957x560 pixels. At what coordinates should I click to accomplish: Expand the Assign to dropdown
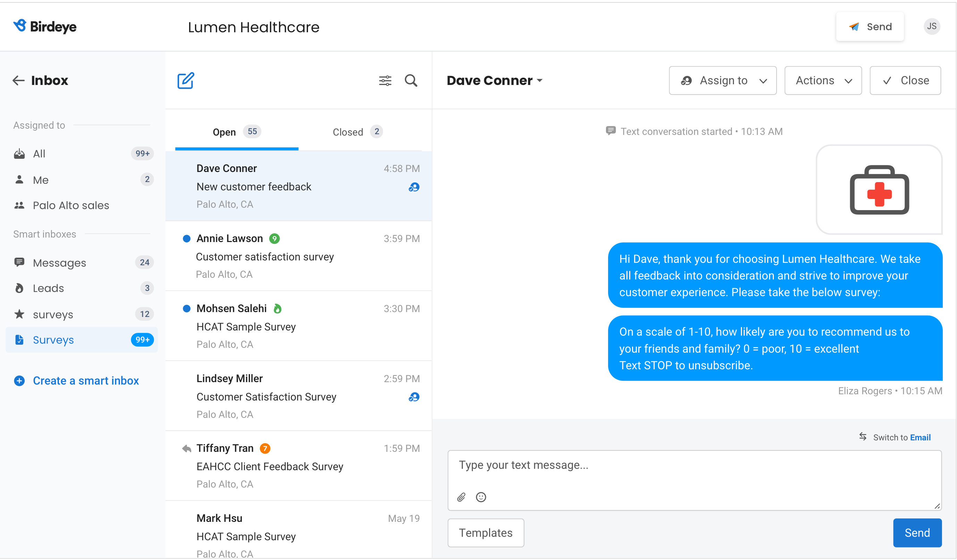pyautogui.click(x=723, y=80)
